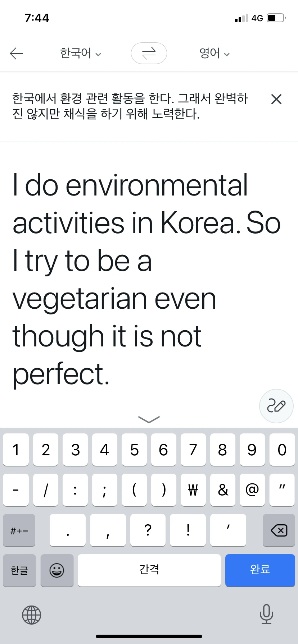Open the emoji keyboard

pos(57,570)
